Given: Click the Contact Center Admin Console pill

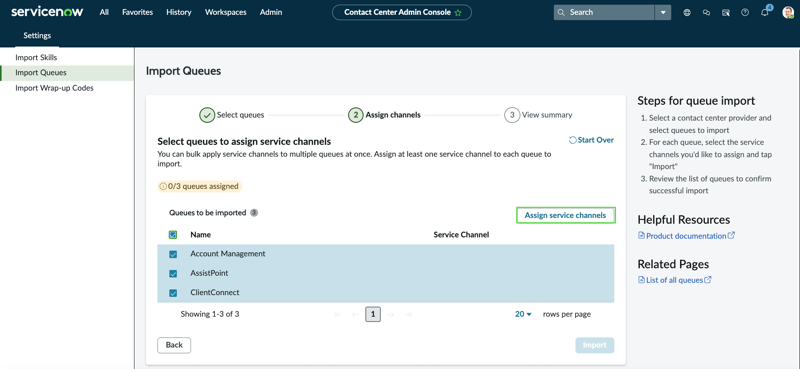Looking at the screenshot, I should point(402,12).
